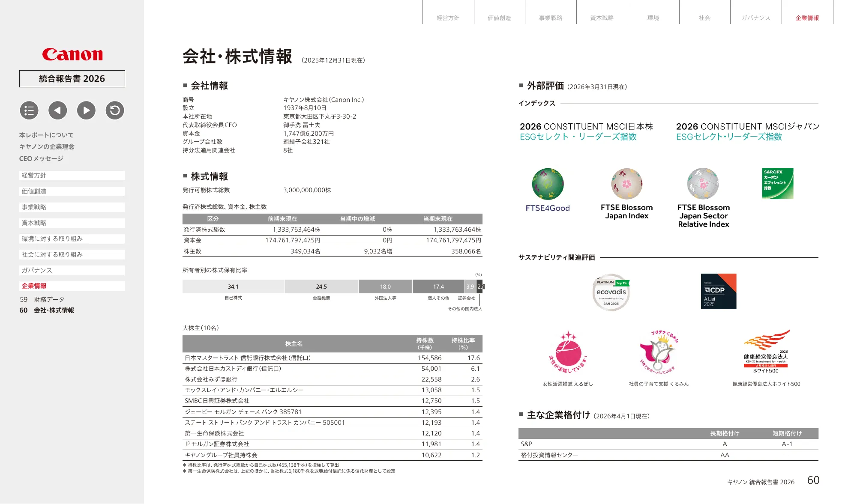Click 株式会社みずほ銀行 shareholder row
The width and height of the screenshot is (857, 504).
(333, 379)
